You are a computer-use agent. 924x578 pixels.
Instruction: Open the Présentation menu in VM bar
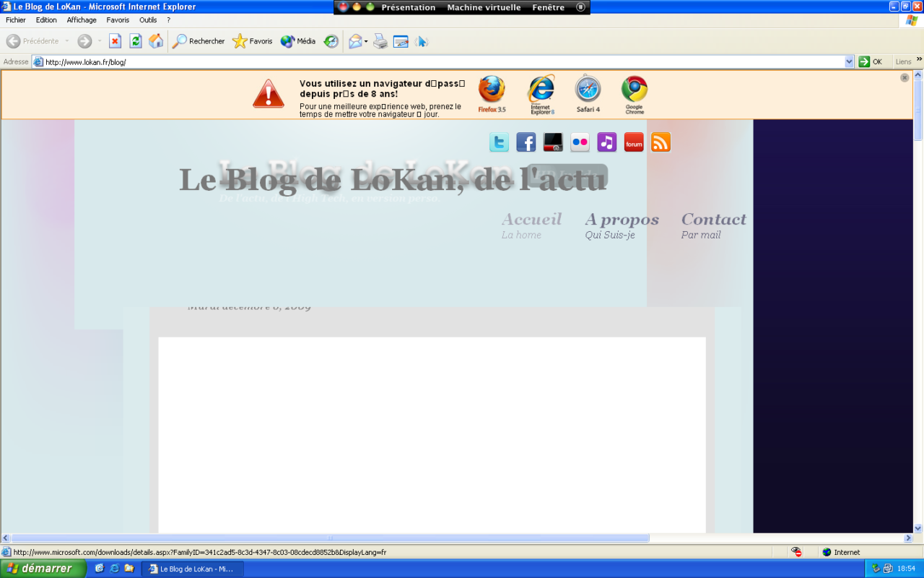point(409,7)
